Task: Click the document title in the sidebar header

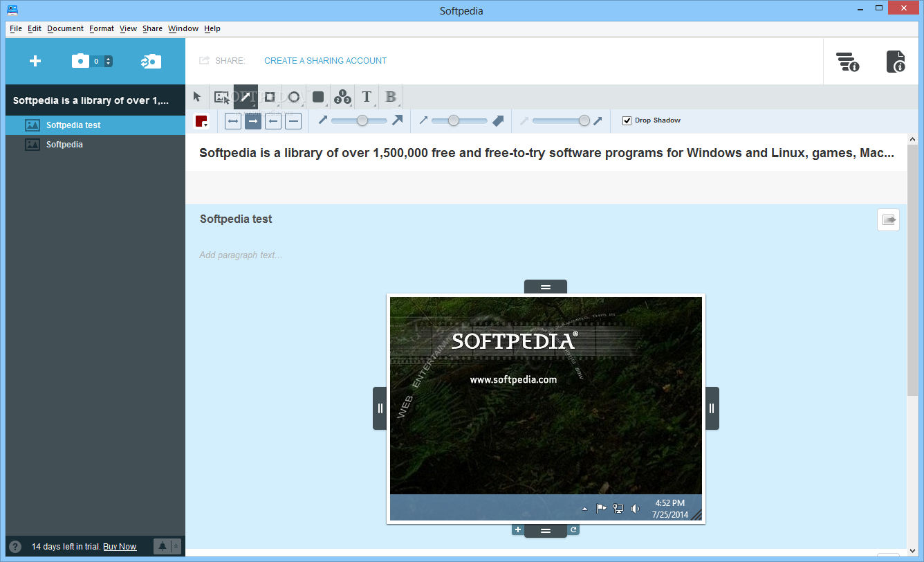Action: click(x=91, y=100)
